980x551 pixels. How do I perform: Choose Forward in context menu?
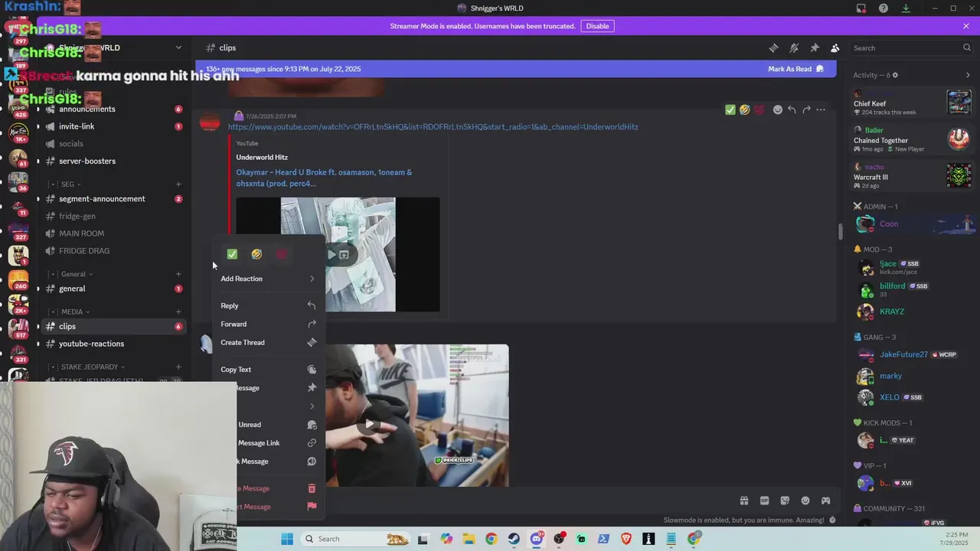(268, 324)
